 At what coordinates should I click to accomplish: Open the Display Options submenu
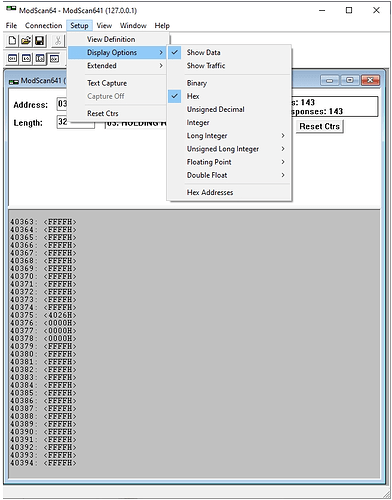(x=117, y=52)
